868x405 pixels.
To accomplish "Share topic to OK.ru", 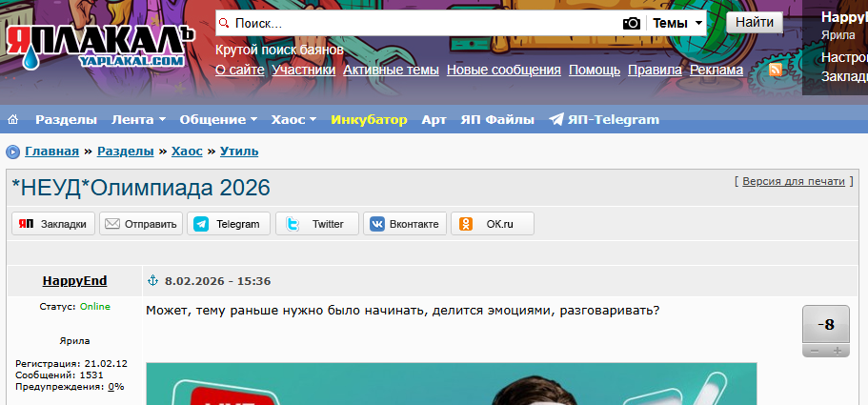I will 493,224.
